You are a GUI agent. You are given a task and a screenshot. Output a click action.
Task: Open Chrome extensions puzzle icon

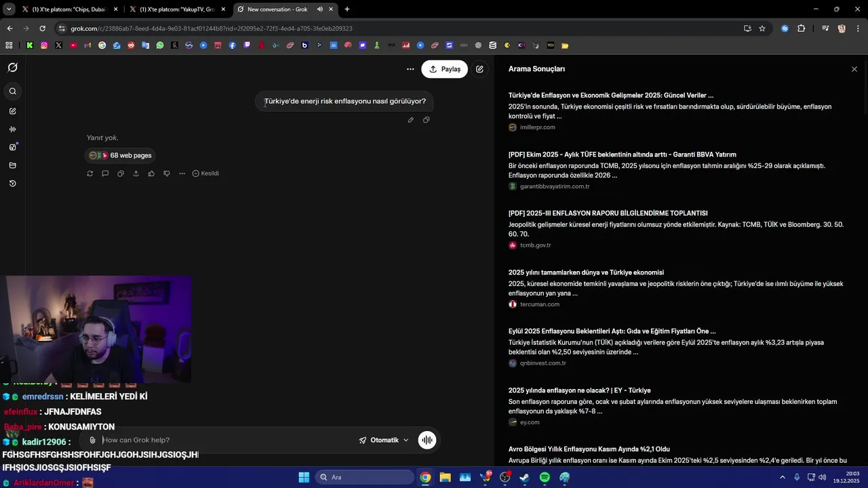click(x=802, y=28)
